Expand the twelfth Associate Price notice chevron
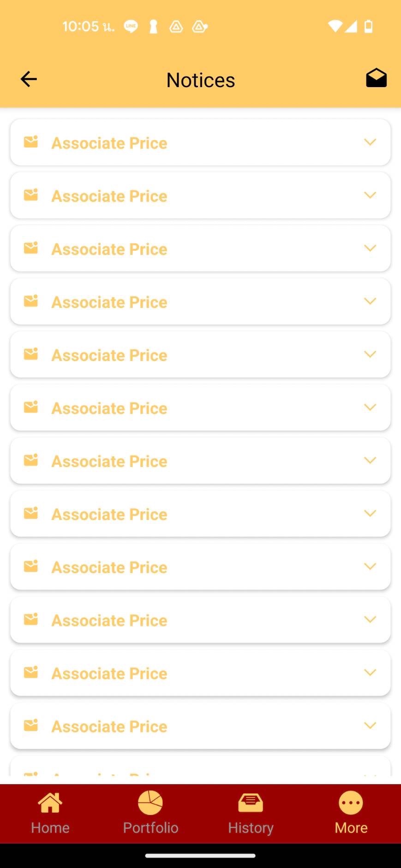The height and width of the screenshot is (868, 401). tap(370, 725)
